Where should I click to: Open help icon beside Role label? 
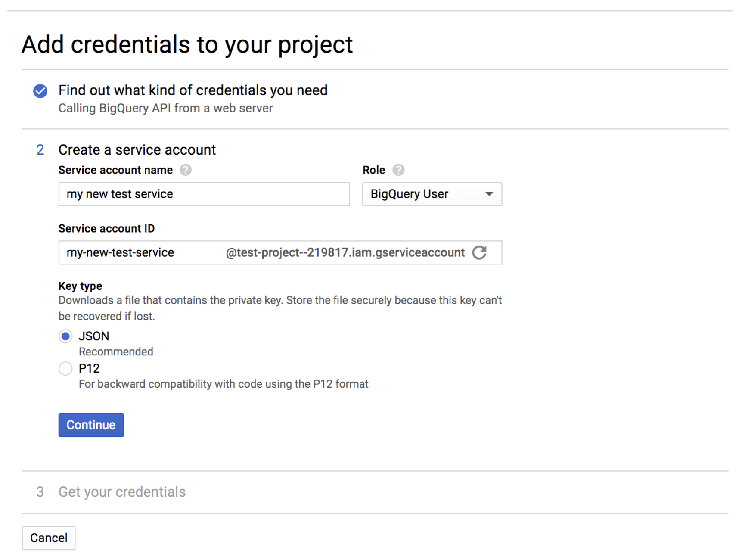point(398,170)
